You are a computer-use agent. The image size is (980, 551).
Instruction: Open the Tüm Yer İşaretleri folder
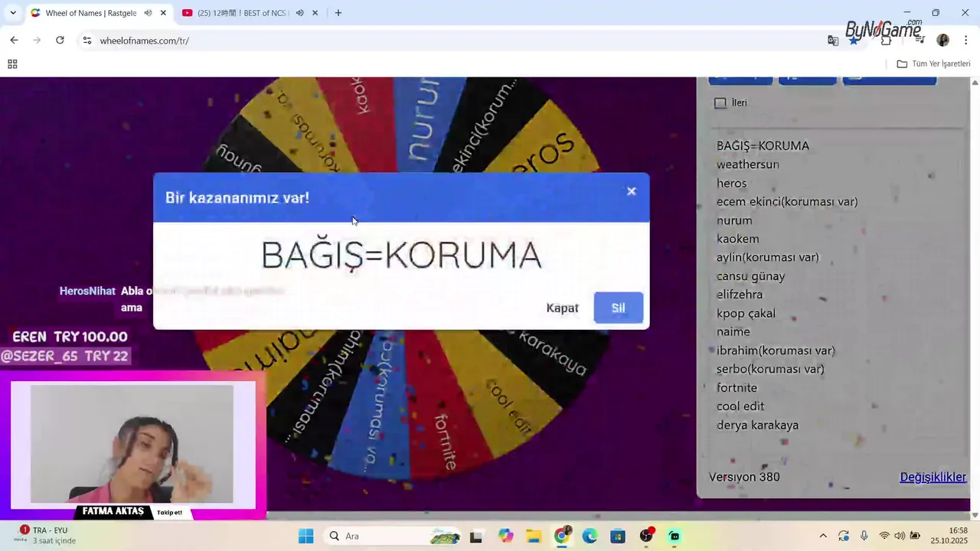(933, 64)
